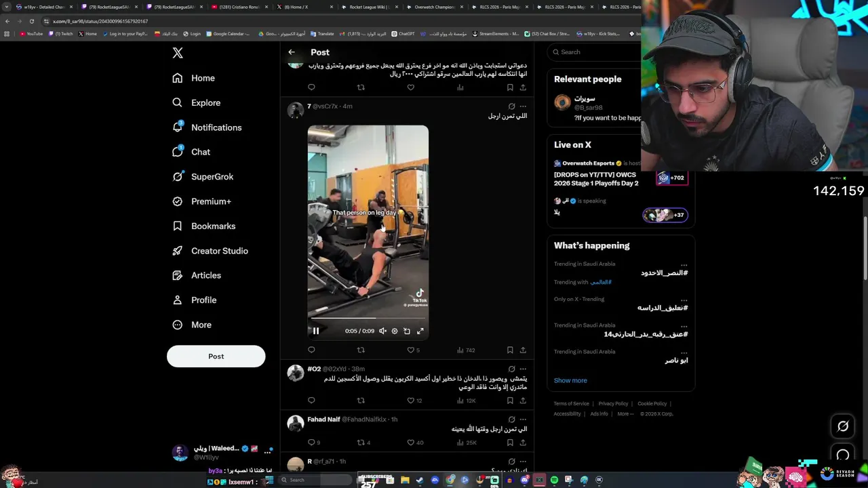This screenshot has height=488, width=868.
Task: Open Home in the X sidebar
Action: click(193, 78)
